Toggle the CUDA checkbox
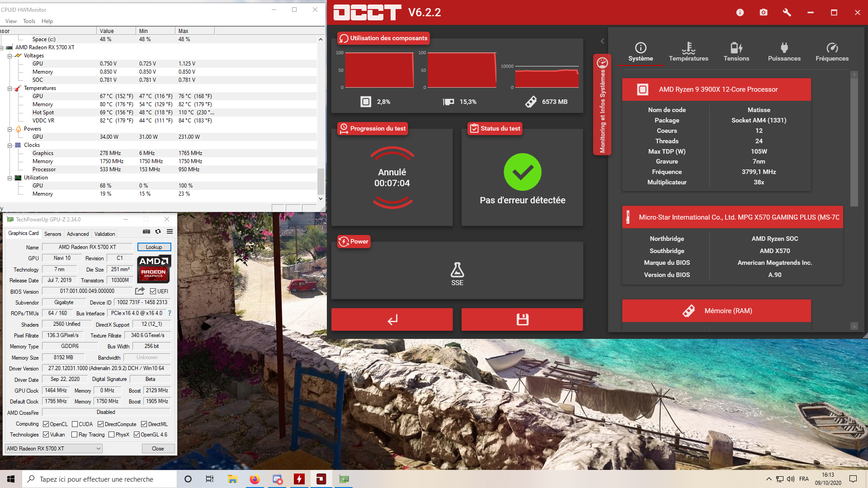Screen dimensions: 868x488 click(75, 424)
